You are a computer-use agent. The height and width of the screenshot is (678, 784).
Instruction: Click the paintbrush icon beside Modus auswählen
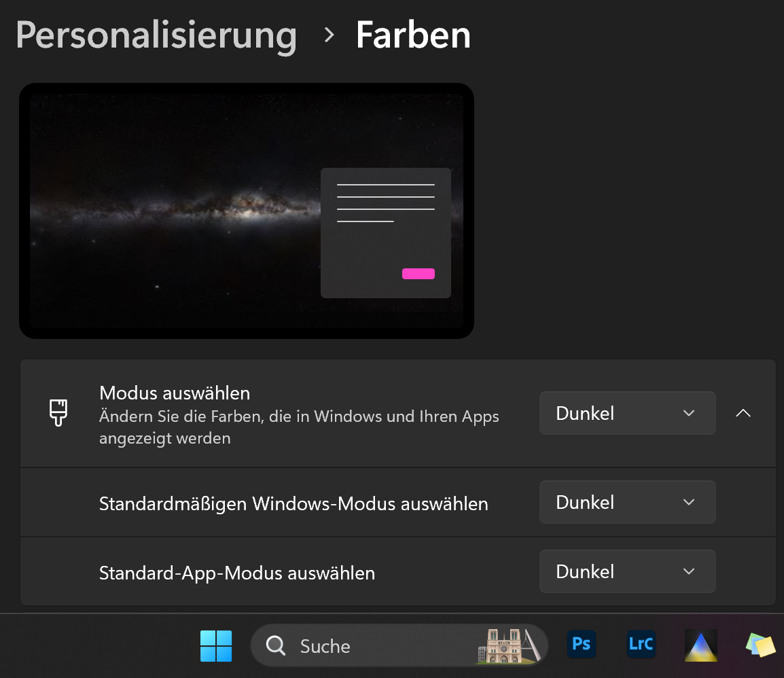pyautogui.click(x=58, y=413)
